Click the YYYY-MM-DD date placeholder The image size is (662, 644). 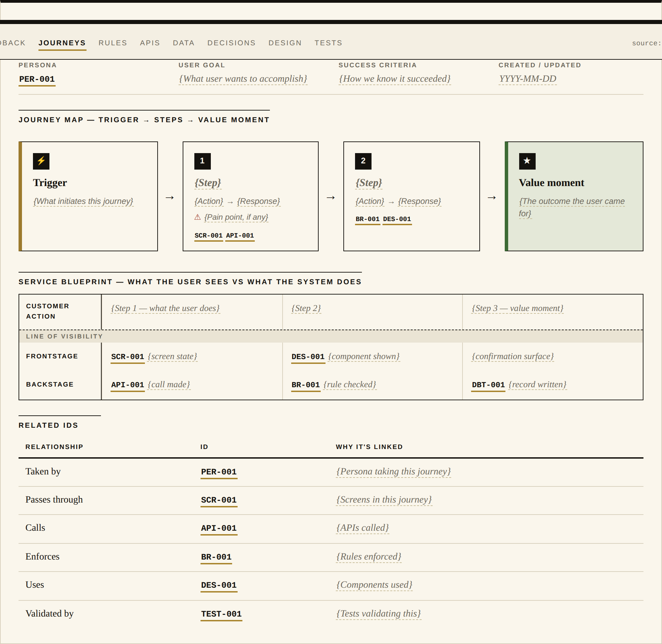pos(528,79)
